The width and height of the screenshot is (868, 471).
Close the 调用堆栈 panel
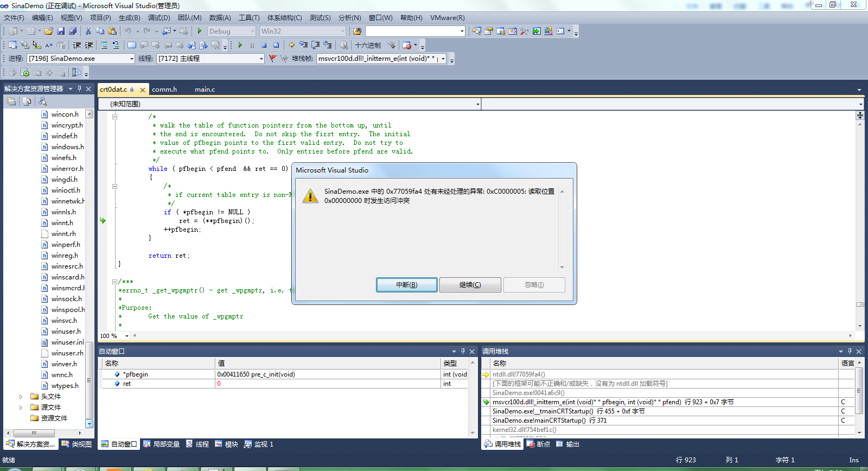[859, 352]
